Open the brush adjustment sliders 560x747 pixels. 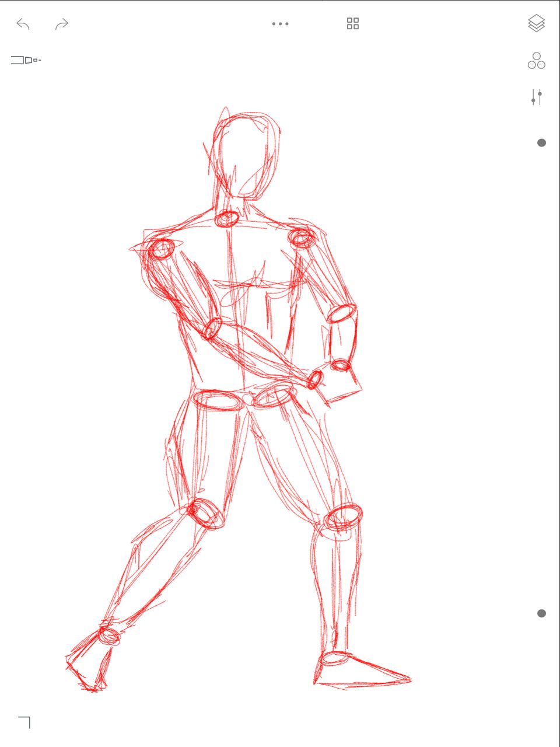tap(537, 97)
